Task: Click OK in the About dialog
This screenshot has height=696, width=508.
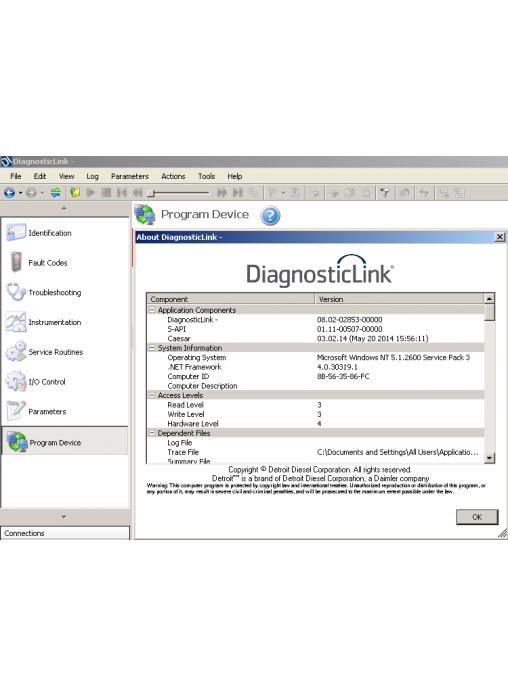Action: 477,517
